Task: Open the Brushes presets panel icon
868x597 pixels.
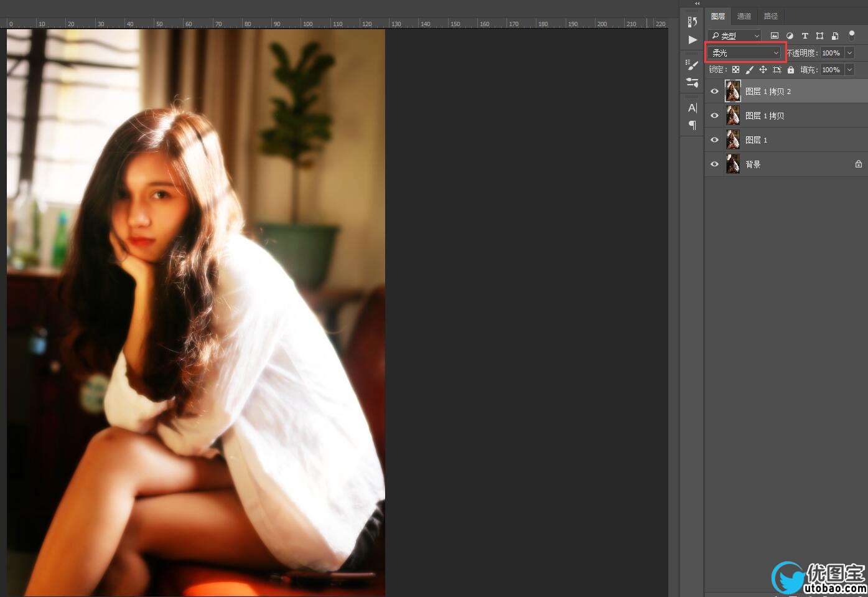Action: click(x=693, y=82)
